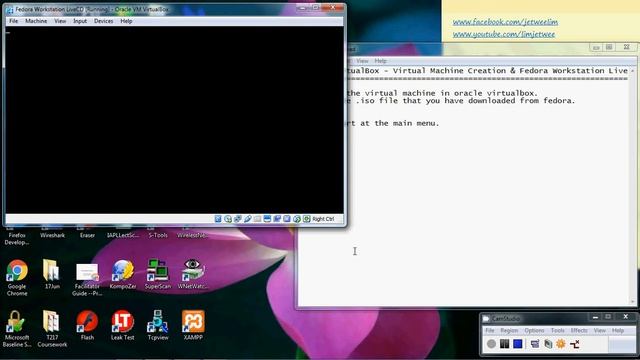This screenshot has height=360, width=640.
Task: Click the black Pause button in CamStudio
Action: click(x=504, y=344)
